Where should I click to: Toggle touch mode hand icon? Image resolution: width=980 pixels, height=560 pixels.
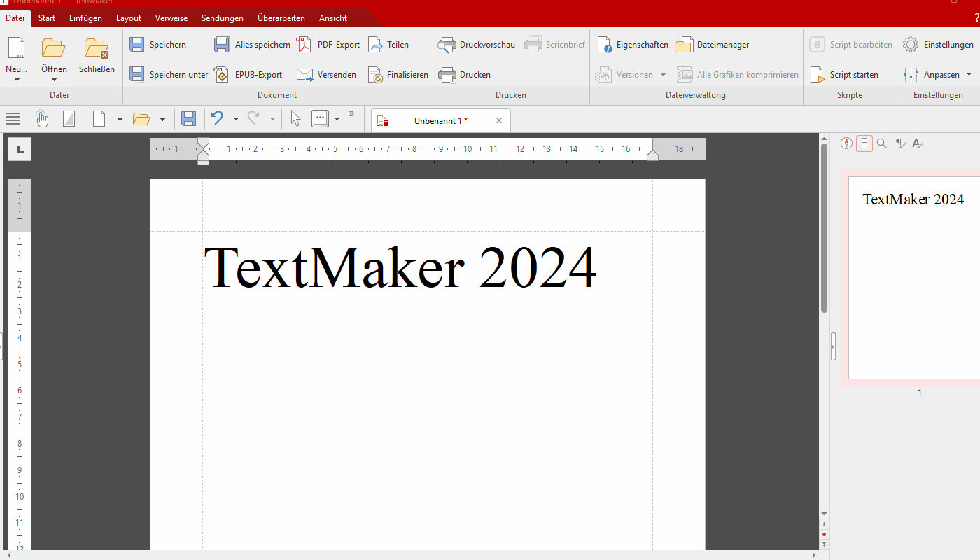pos(43,119)
